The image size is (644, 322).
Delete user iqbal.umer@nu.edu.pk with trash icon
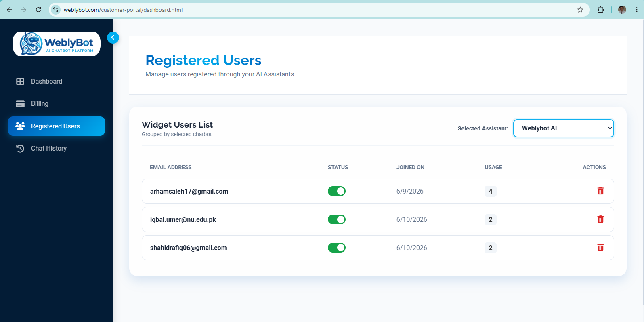click(x=600, y=219)
